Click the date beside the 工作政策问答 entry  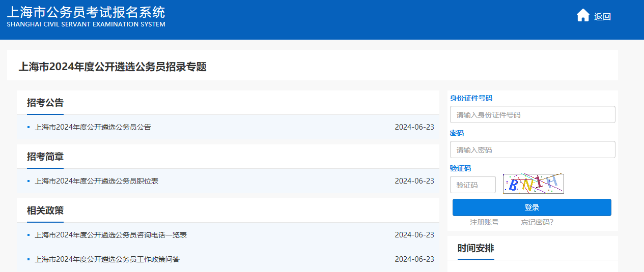[414, 259]
